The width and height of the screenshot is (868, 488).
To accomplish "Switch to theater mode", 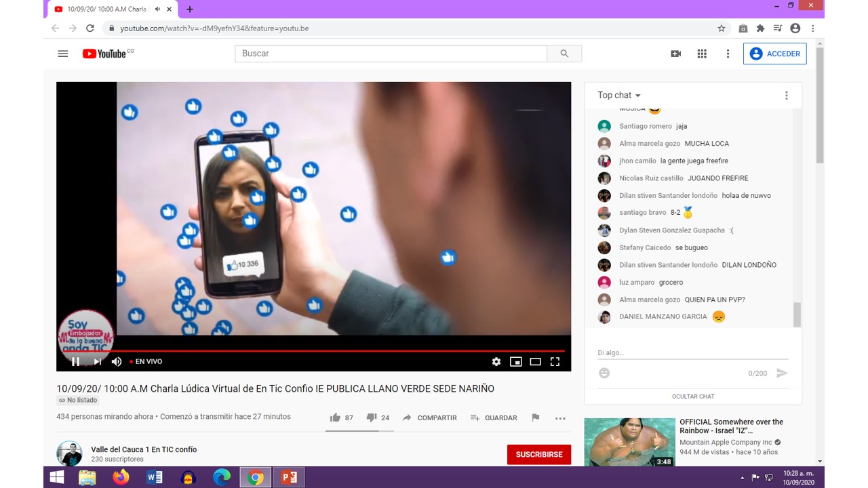I will click(535, 362).
